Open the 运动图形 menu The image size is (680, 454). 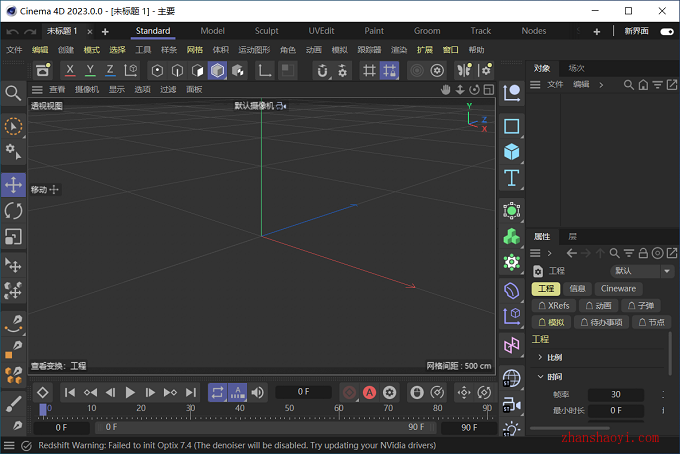254,50
